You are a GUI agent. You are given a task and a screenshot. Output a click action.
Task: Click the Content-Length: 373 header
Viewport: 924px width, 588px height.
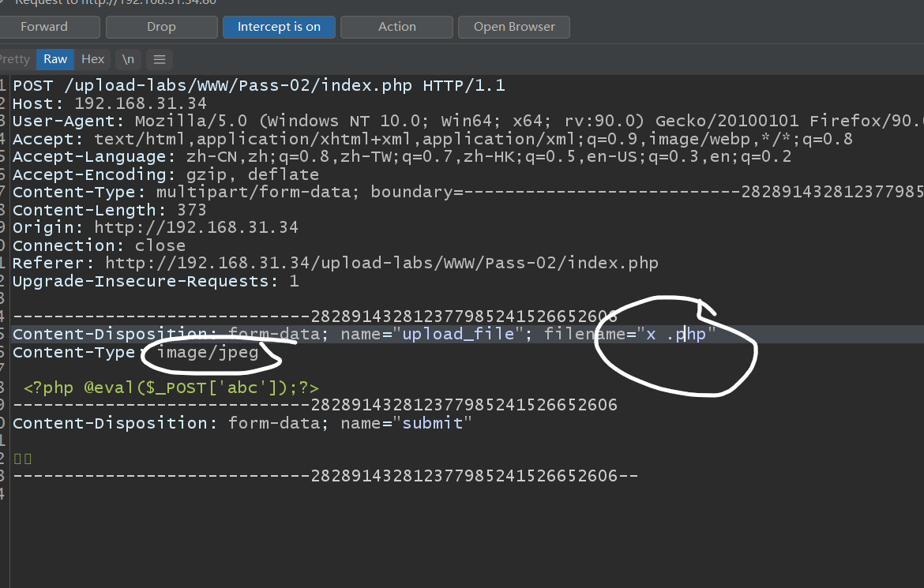110,210
